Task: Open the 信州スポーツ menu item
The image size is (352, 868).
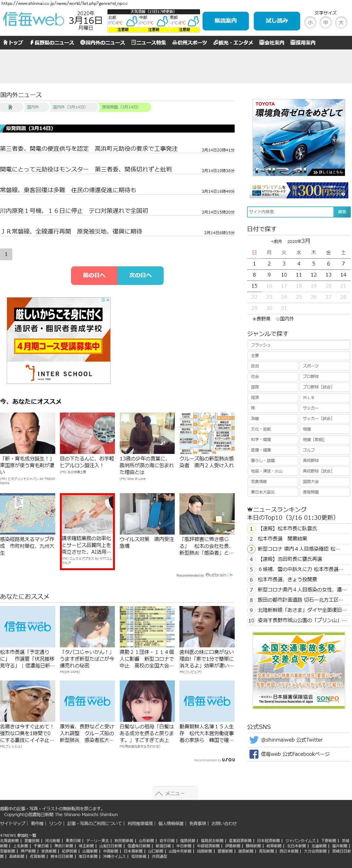Action: coord(189,42)
